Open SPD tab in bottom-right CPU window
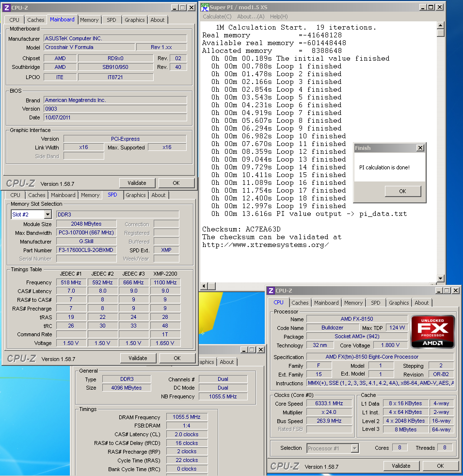The width and height of the screenshot is (463, 476). pyautogui.click(x=375, y=303)
